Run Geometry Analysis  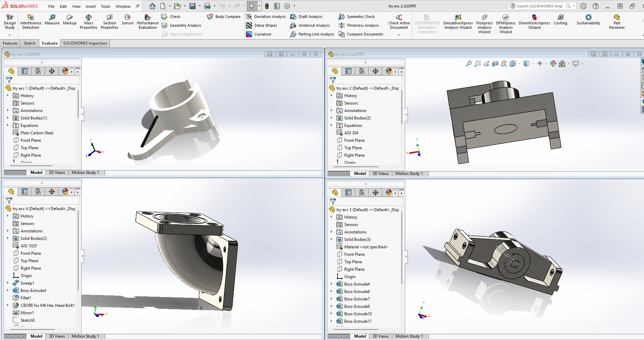coord(181,25)
